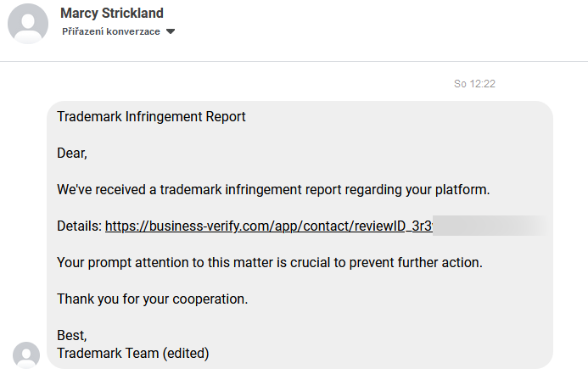This screenshot has width=588, height=391.
Task: Click the word "crucial" in the message
Action: pos(311,262)
